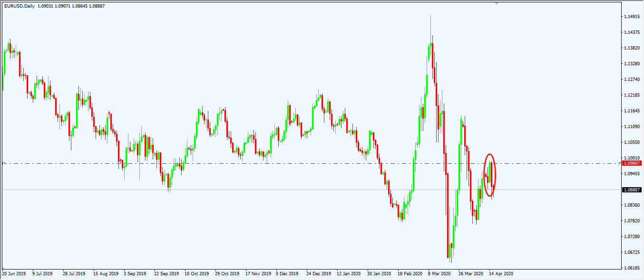Image resolution: width=644 pixels, height=280 pixels.
Task: Click the 1.12740 price axis label
Action: tap(631, 80)
